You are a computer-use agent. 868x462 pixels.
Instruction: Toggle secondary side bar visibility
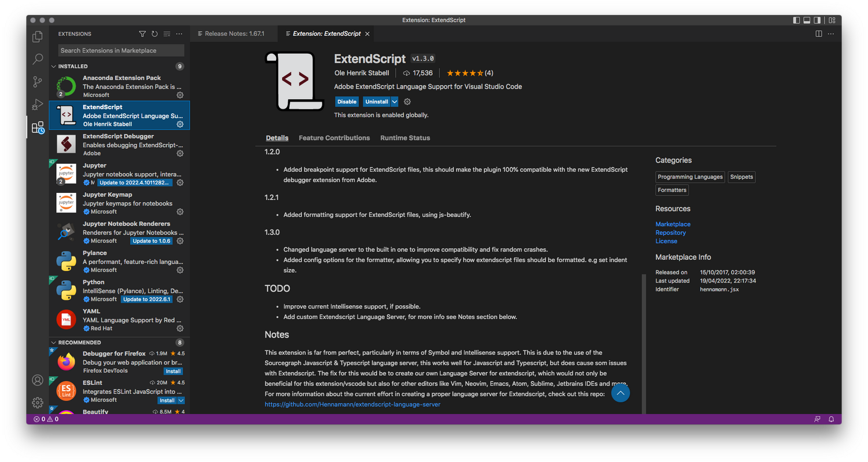click(818, 20)
